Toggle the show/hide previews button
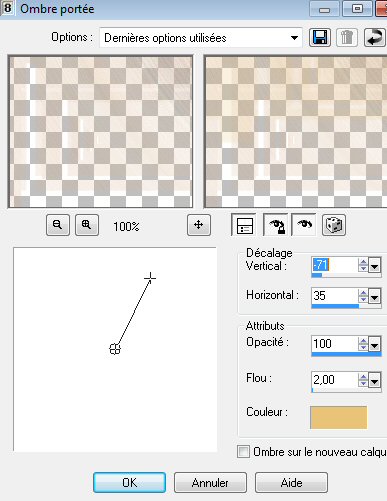Image resolution: width=387 pixels, height=501 pixels. tap(244, 225)
